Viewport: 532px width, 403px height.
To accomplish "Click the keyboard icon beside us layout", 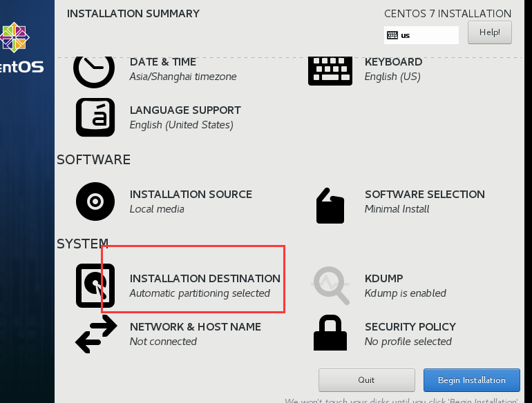I will pyautogui.click(x=392, y=35).
